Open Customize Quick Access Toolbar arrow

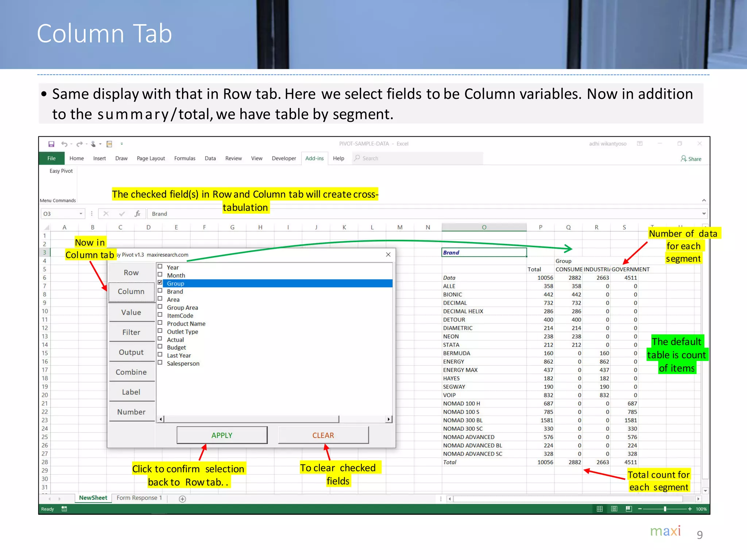pyautogui.click(x=122, y=144)
